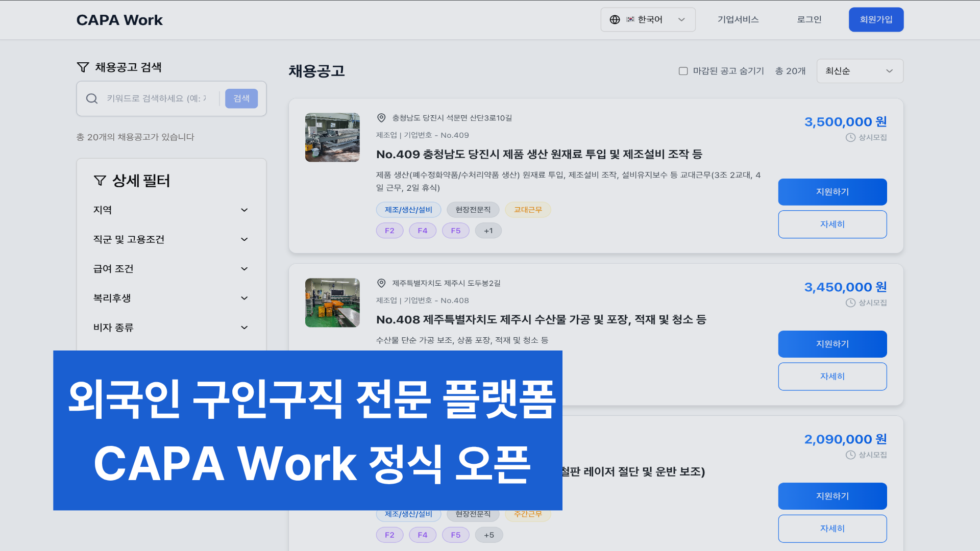980x551 pixels.
Task: Check the 마감된 공고 숨기기 checkbox
Action: tap(683, 71)
